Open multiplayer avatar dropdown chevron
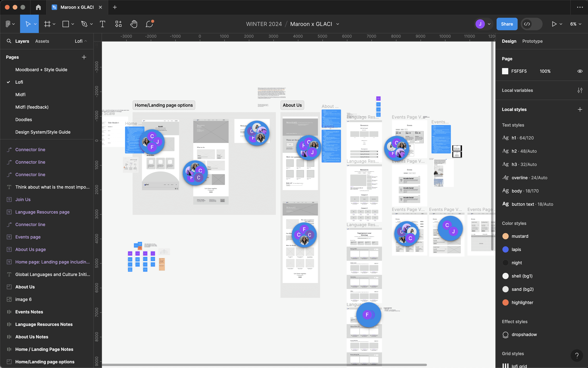The image size is (588, 368). pos(489,24)
